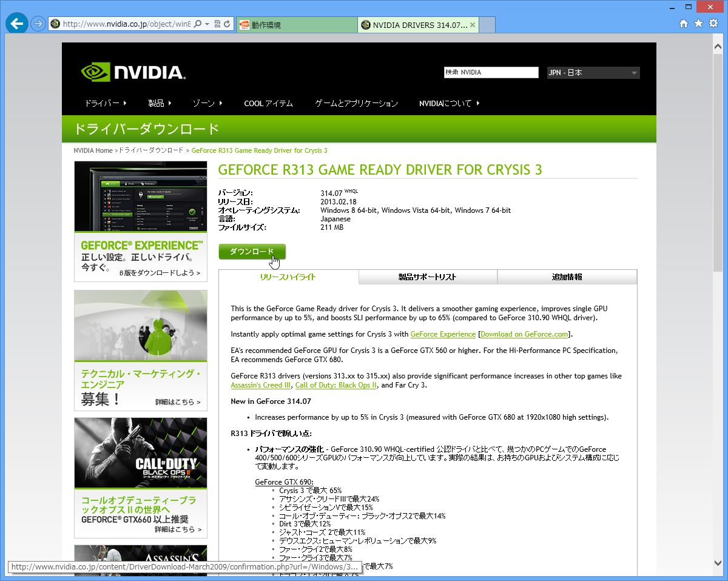Click the page title GEFORCE R313 GAME READY DRIVER
The height and width of the screenshot is (581, 728).
[x=380, y=169]
